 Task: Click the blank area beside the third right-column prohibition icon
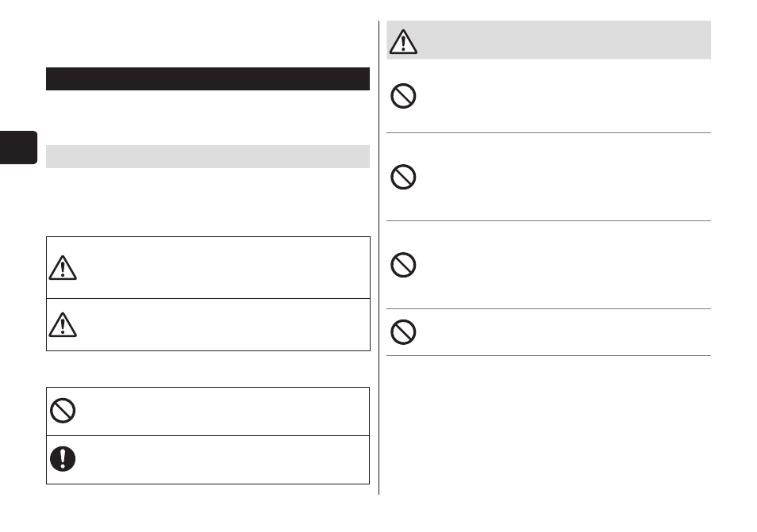click(x=565, y=265)
